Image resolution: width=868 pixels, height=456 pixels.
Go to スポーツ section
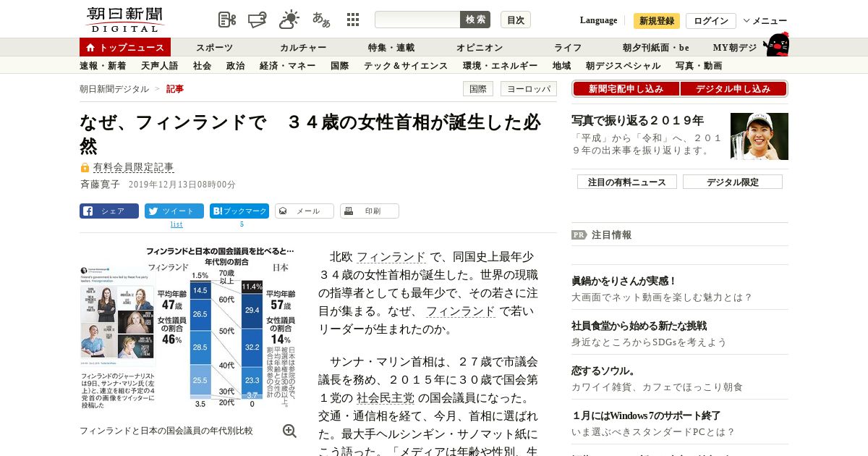click(214, 48)
